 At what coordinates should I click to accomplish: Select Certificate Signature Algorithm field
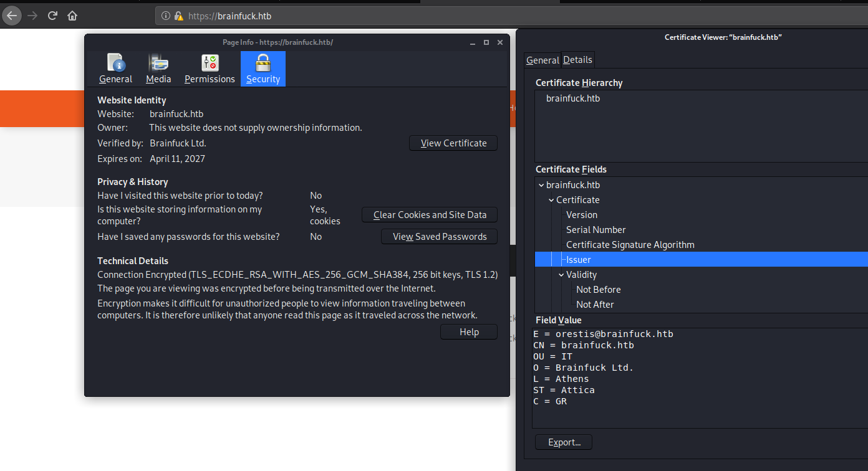click(630, 245)
